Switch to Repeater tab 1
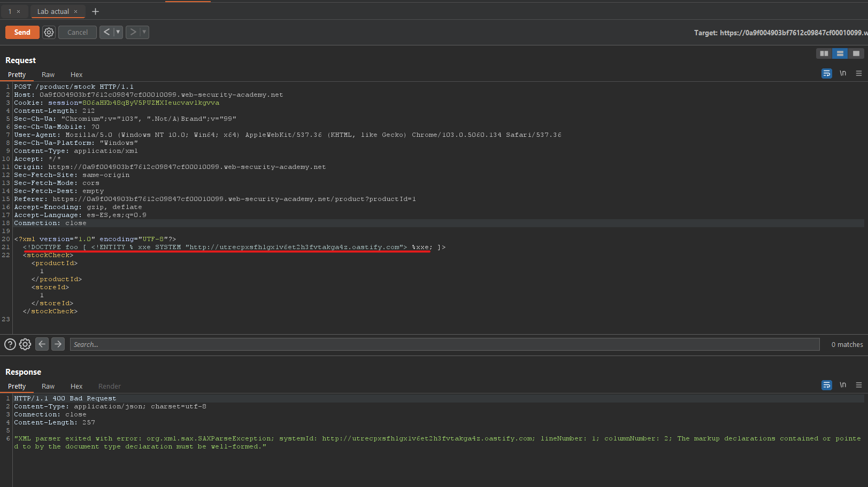Viewport: 868px width, 487px height. tap(10, 11)
